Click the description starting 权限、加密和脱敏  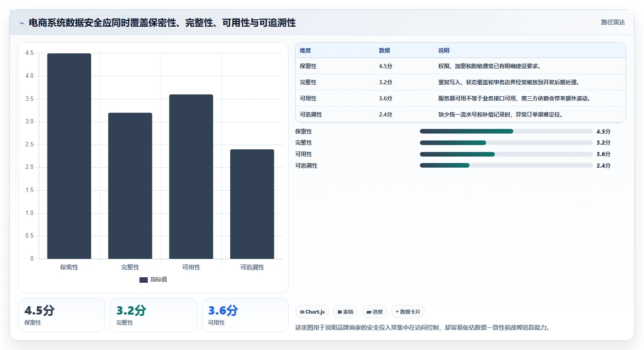[x=490, y=66]
